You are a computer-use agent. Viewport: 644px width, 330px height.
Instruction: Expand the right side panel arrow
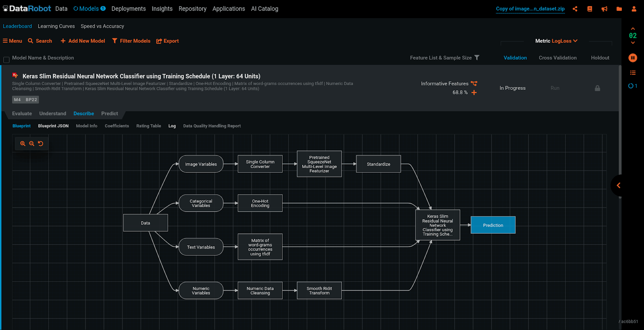(x=618, y=185)
